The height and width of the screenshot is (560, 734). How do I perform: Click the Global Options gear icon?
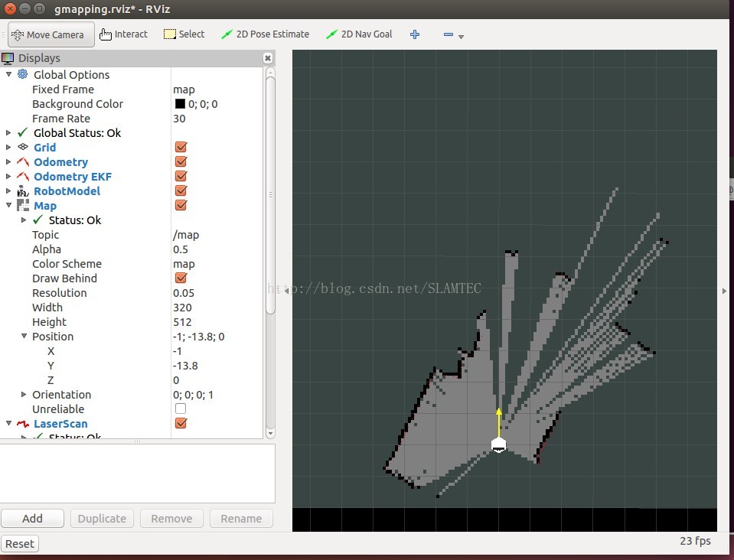(22, 74)
